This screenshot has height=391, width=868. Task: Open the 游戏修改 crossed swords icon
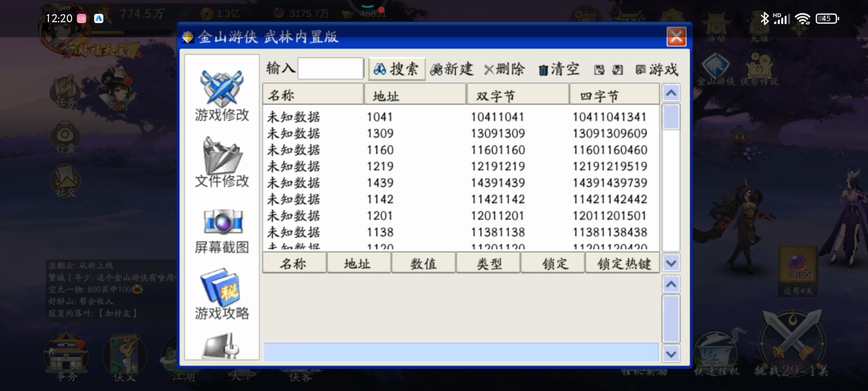(x=222, y=89)
